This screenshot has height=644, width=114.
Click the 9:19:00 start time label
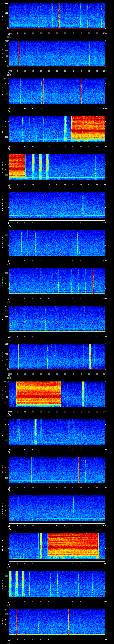tap(9, 147)
